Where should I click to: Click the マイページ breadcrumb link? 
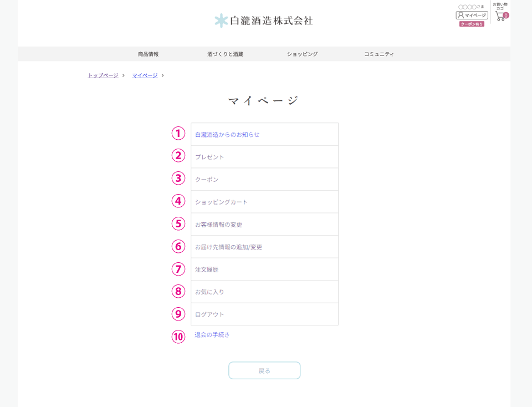click(145, 75)
